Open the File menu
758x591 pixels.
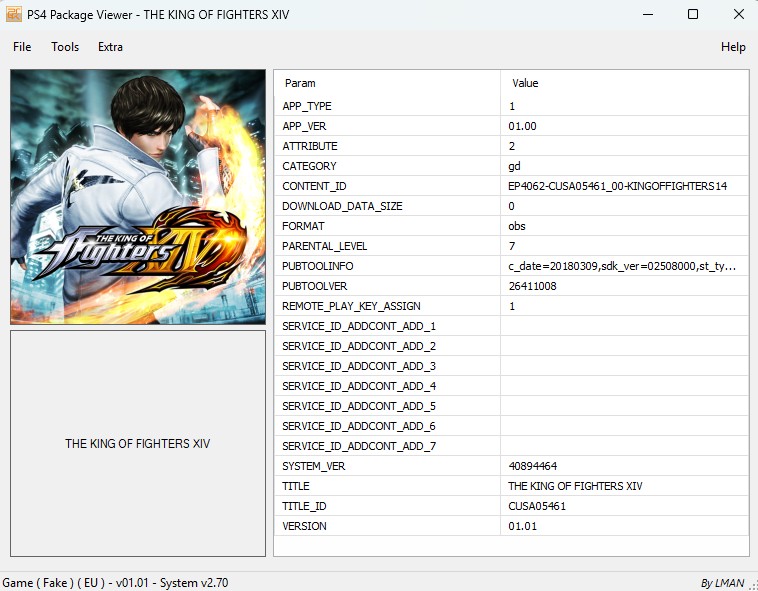(22, 47)
